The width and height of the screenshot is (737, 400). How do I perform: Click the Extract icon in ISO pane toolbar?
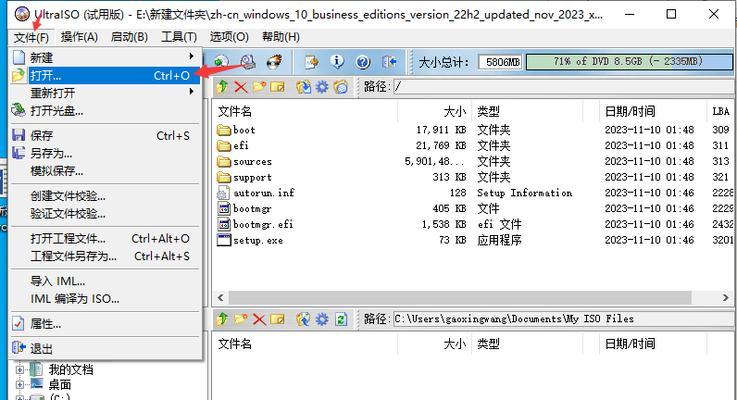click(x=304, y=86)
